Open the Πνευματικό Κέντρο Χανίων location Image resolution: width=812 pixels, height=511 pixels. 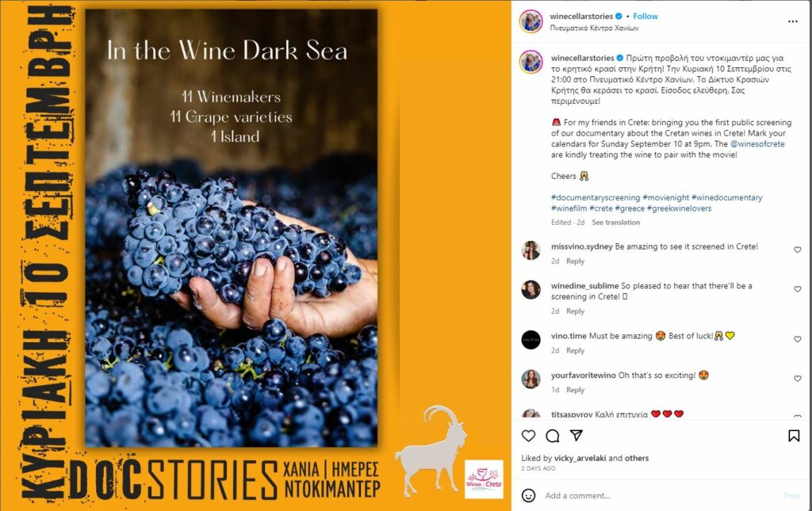pyautogui.click(x=594, y=28)
